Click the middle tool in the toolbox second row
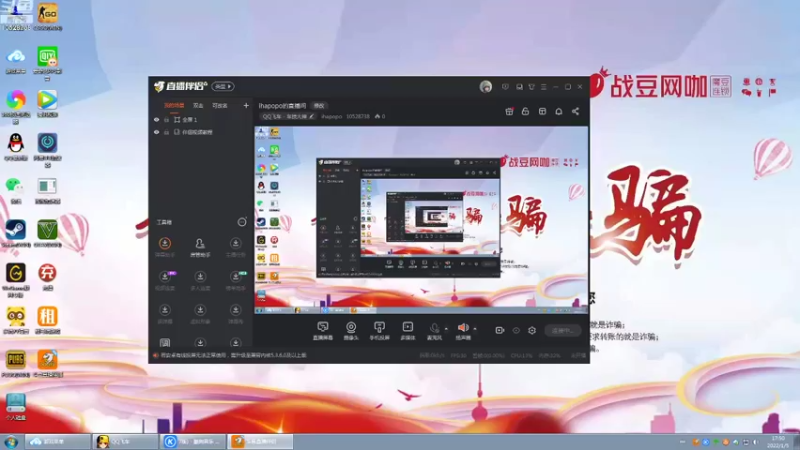Screen dimensions: 800x450 click(x=200, y=281)
